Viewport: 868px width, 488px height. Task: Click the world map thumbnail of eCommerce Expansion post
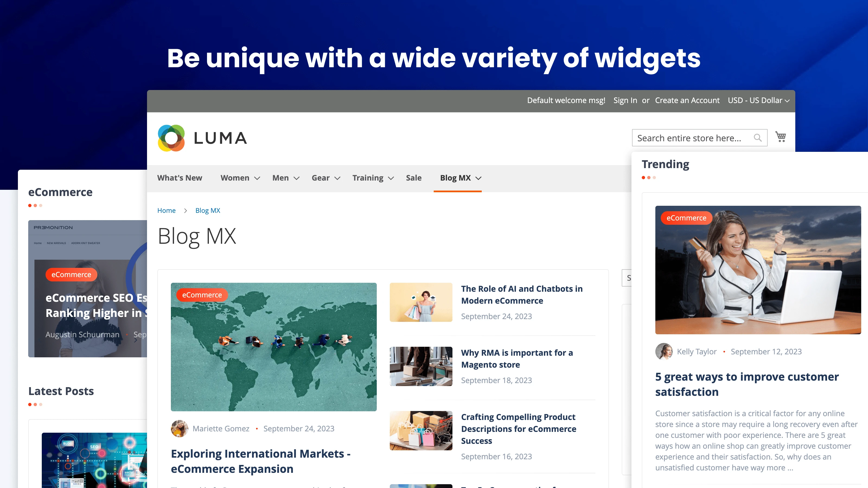[x=274, y=346]
